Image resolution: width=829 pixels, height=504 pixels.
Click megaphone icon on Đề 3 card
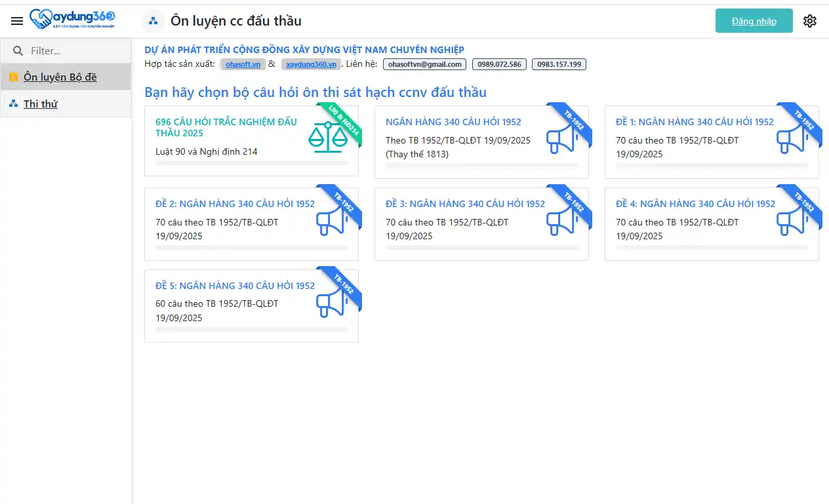coord(562,220)
